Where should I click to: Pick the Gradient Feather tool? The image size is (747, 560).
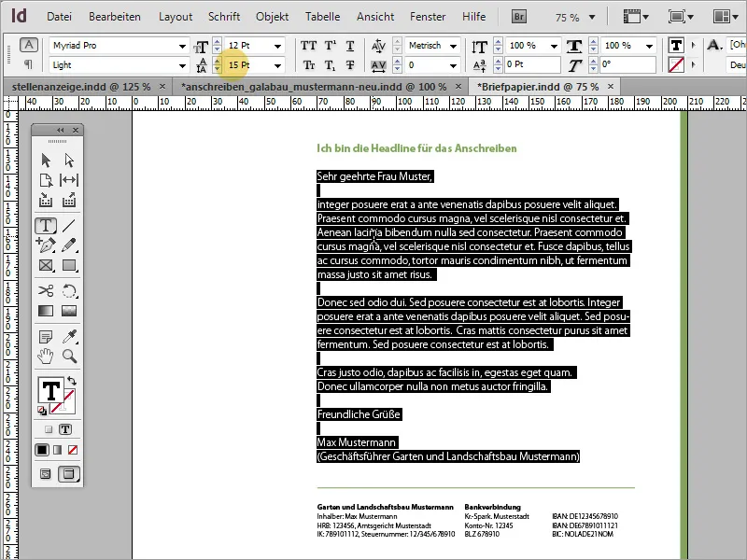coord(69,311)
